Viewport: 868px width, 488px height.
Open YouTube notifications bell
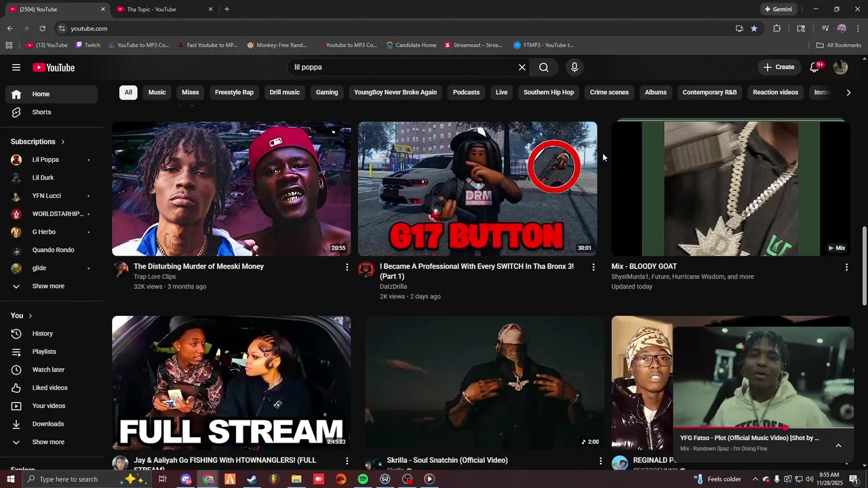(x=815, y=67)
